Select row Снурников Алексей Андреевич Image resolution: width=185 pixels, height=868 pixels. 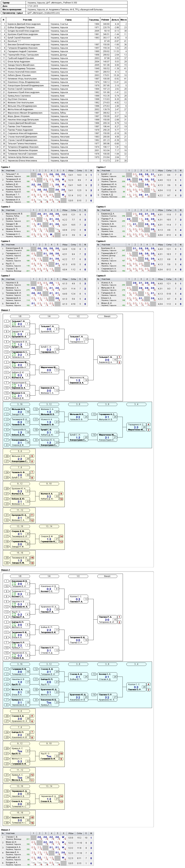click(x=64, y=133)
